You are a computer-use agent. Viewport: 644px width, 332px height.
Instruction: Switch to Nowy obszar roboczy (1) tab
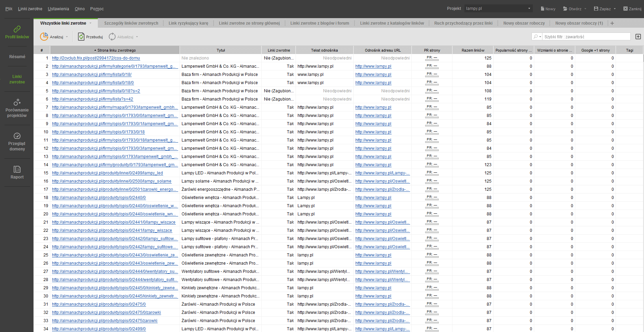[x=579, y=23]
